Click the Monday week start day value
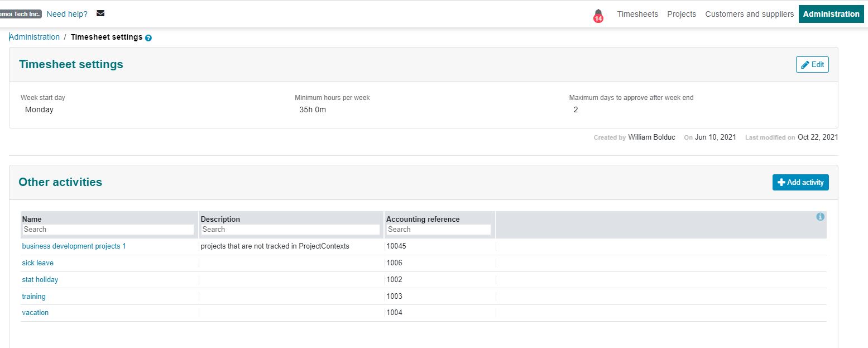The image size is (868, 348). tap(39, 110)
